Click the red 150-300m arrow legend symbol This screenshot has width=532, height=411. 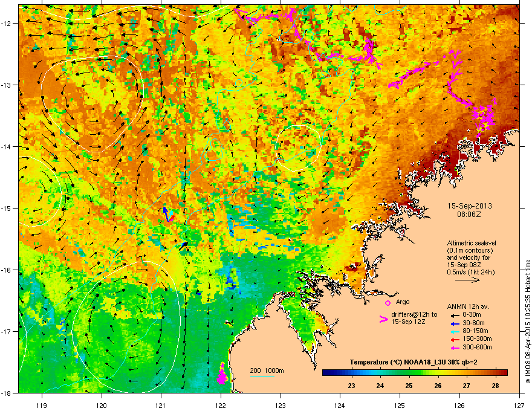click(454, 339)
